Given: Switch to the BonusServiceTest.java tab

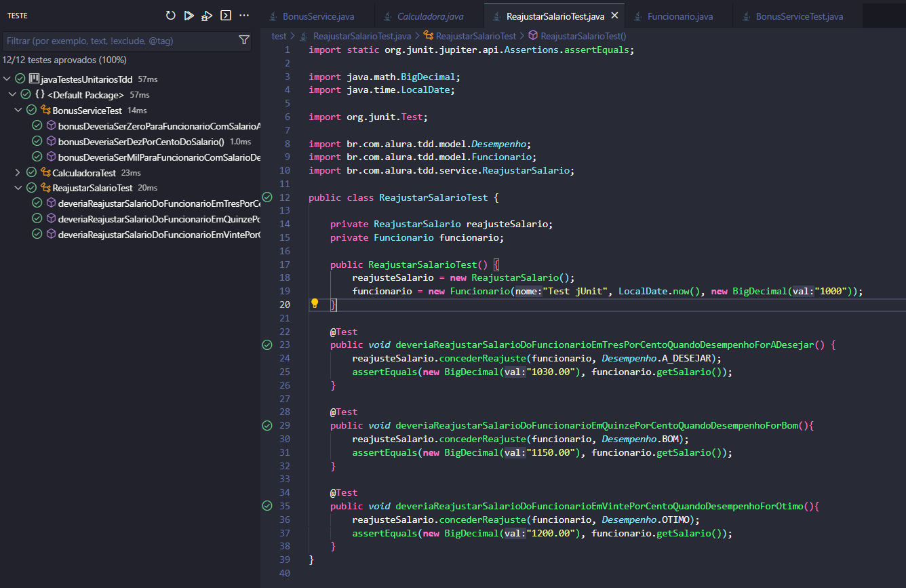Looking at the screenshot, I should [x=799, y=16].
